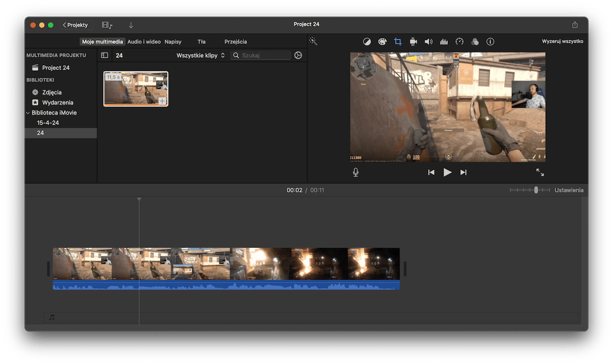Select Project 24 in sidebar
The image size is (613, 364).
point(55,68)
